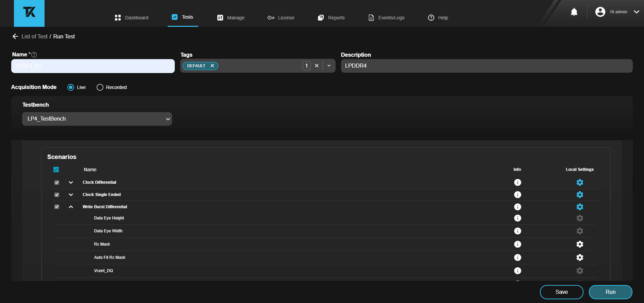
Task: Click the Save button
Action: (x=561, y=292)
